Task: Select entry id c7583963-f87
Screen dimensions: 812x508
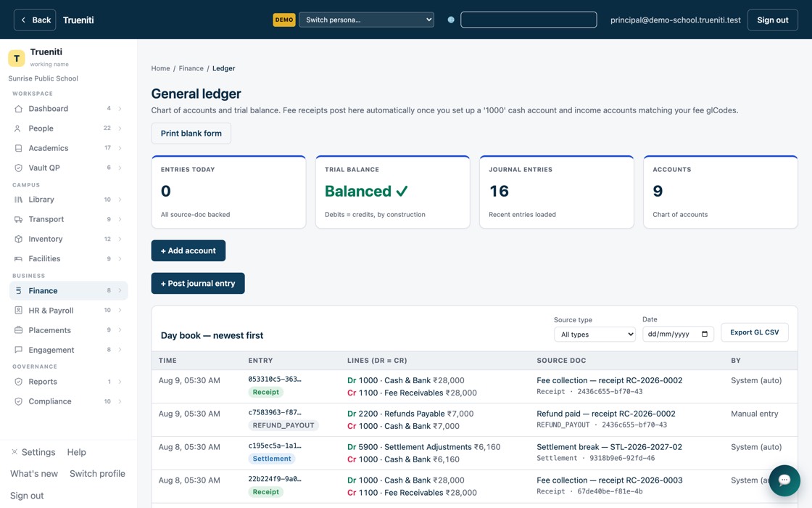Action: 275,413
